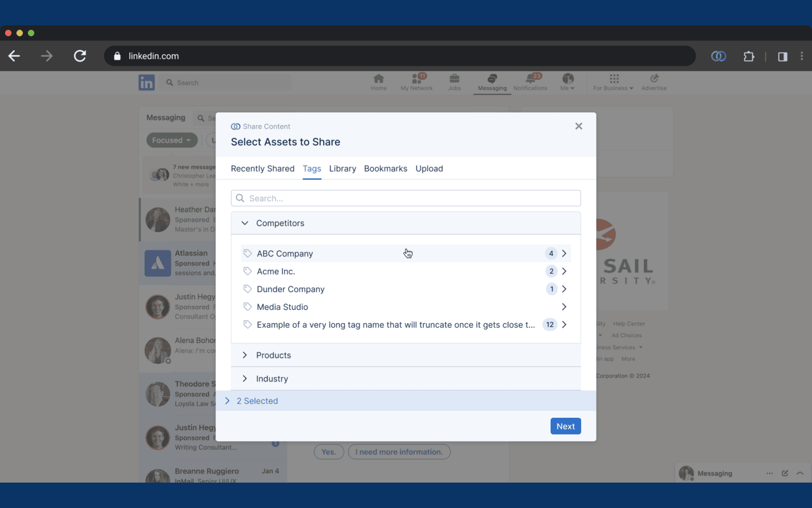
Task: Click the tag icon beside Media Studio
Action: pos(247,307)
